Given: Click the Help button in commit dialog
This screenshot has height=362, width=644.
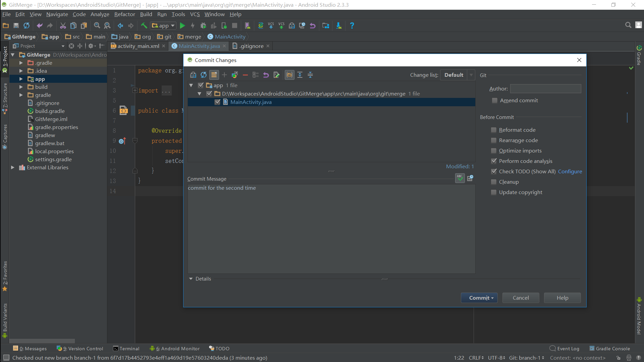Looking at the screenshot, I should point(562,298).
